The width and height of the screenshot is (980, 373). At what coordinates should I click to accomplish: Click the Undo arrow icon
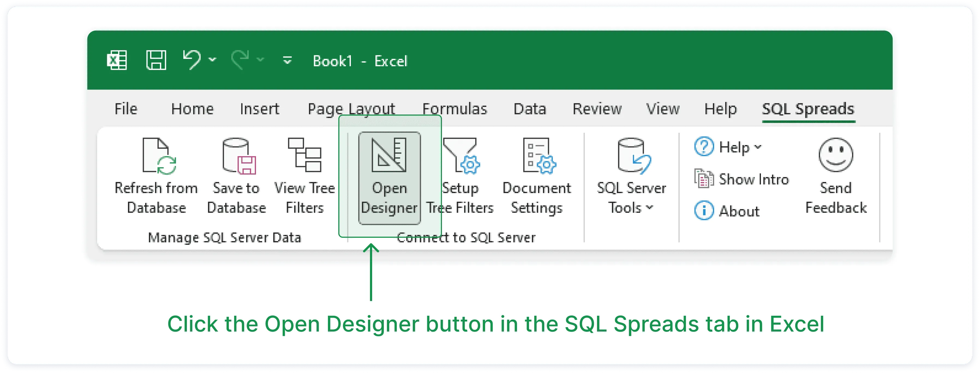[x=192, y=60]
